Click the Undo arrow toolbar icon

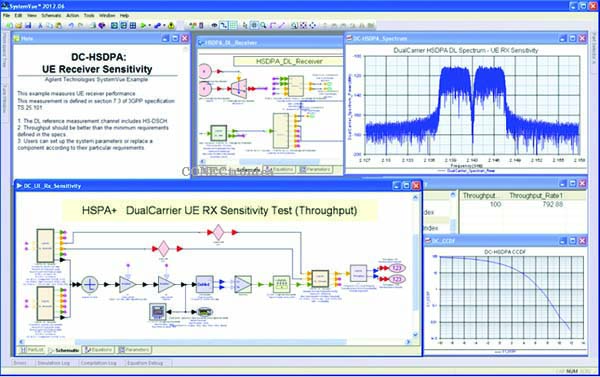coord(71,26)
